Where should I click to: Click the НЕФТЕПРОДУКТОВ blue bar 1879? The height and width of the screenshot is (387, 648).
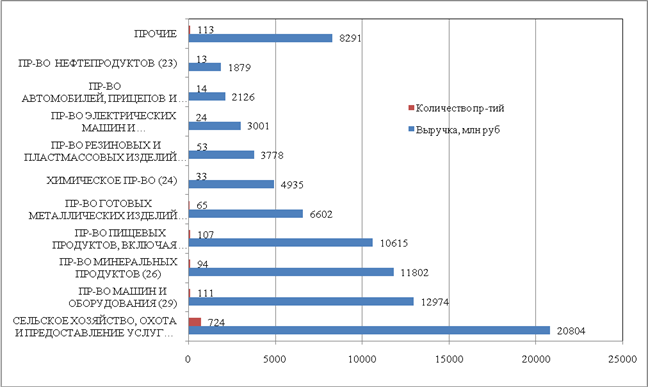tap(205, 67)
